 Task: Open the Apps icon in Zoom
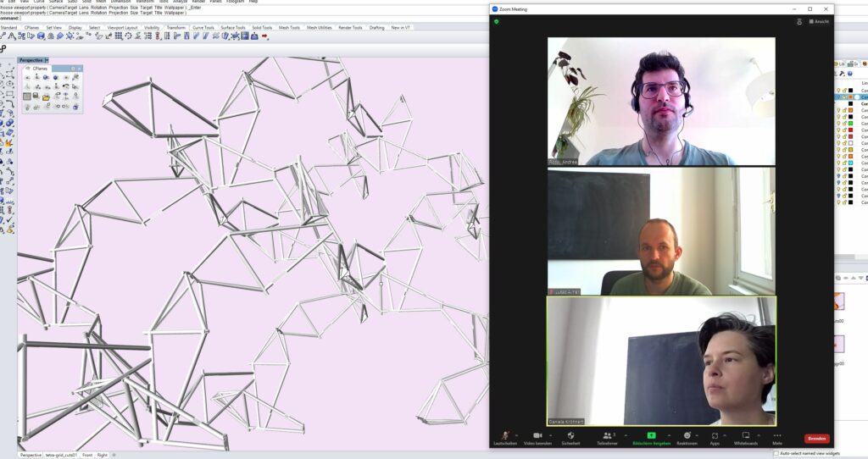[x=715, y=435]
